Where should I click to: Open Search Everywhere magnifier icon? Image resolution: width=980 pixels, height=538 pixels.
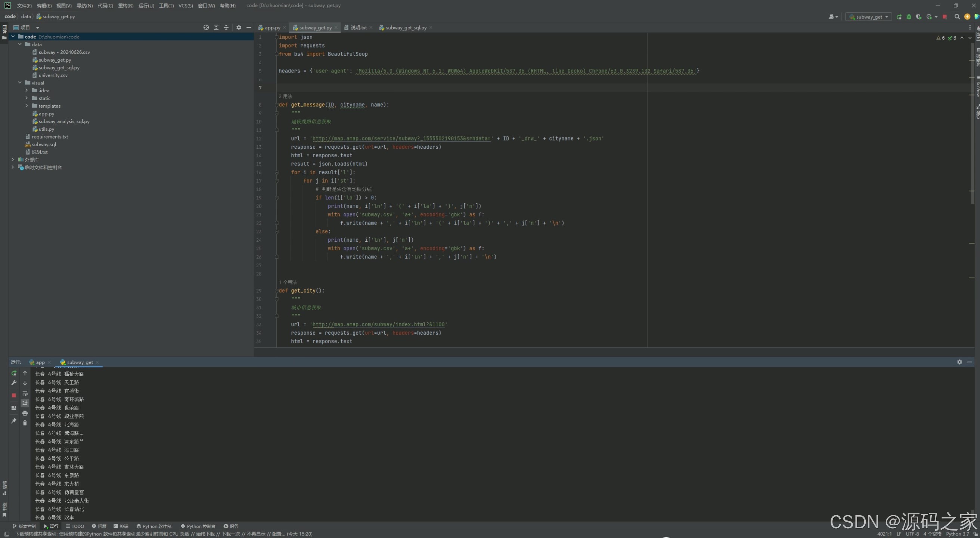coord(957,17)
